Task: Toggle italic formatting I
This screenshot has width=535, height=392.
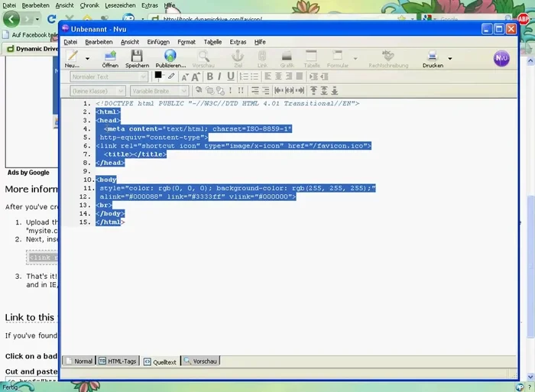Action: tap(219, 76)
